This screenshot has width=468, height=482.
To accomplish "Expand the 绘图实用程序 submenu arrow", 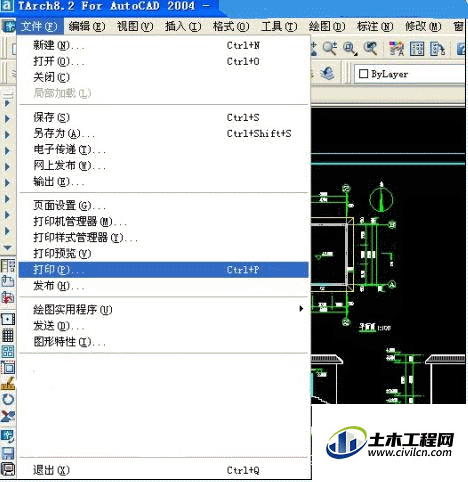I will pyautogui.click(x=301, y=309).
